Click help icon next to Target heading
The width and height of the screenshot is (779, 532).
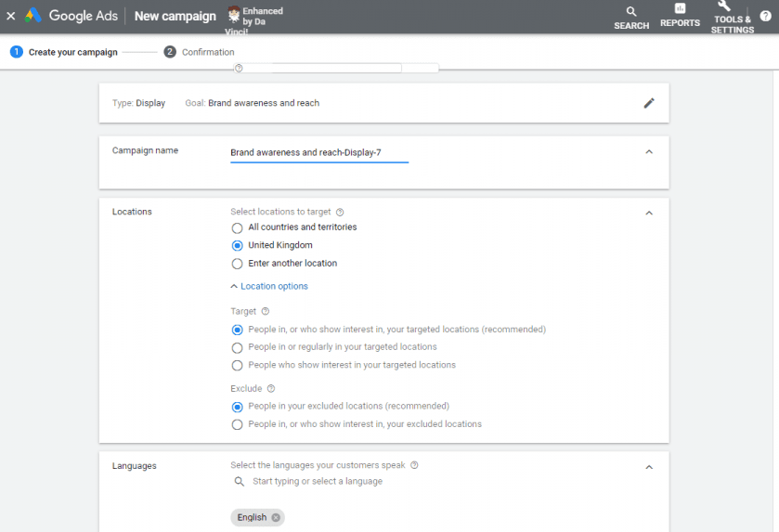click(x=266, y=312)
